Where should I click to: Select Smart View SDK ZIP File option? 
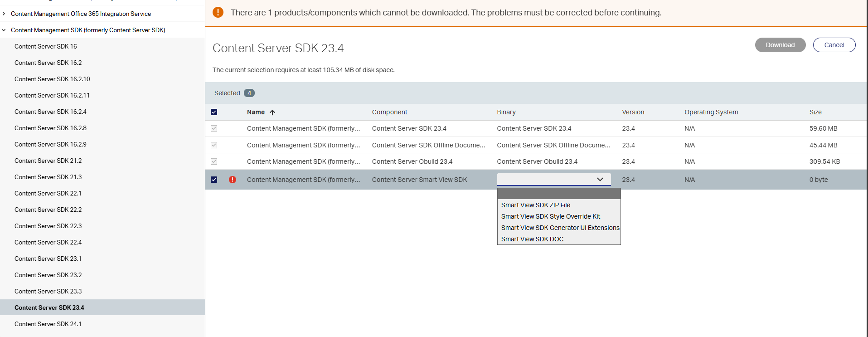click(559, 205)
